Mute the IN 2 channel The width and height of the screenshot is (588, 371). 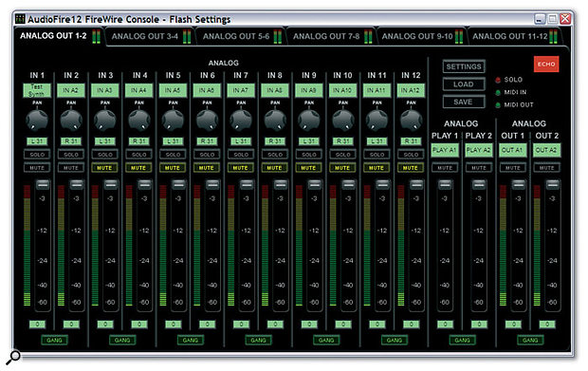tap(71, 168)
